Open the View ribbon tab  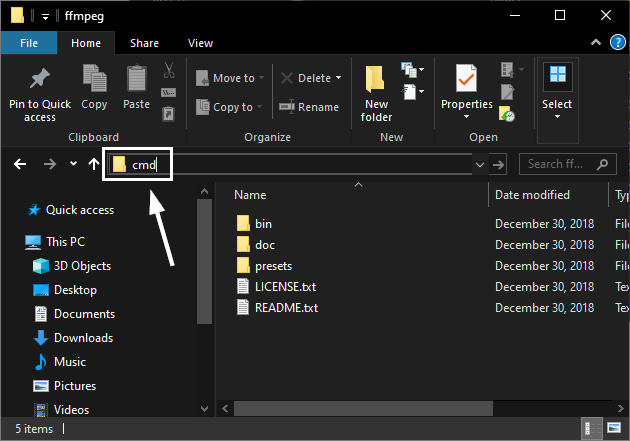pyautogui.click(x=200, y=43)
